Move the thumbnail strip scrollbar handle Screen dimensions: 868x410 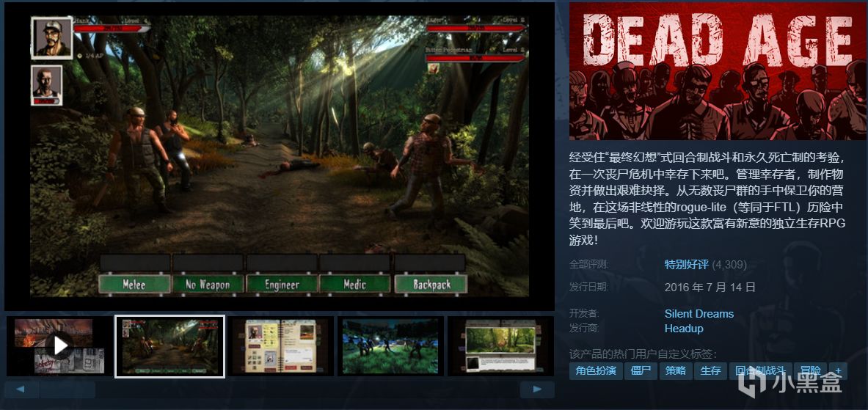(x=68, y=389)
